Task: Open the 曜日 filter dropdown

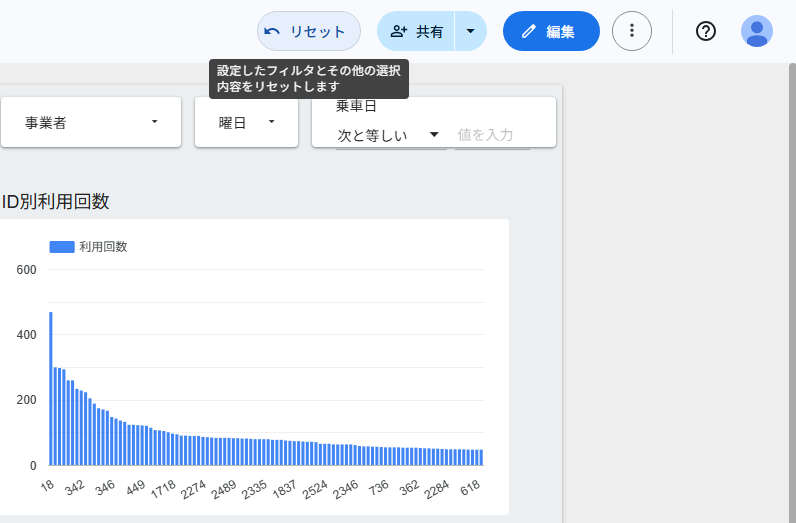Action: [246, 122]
